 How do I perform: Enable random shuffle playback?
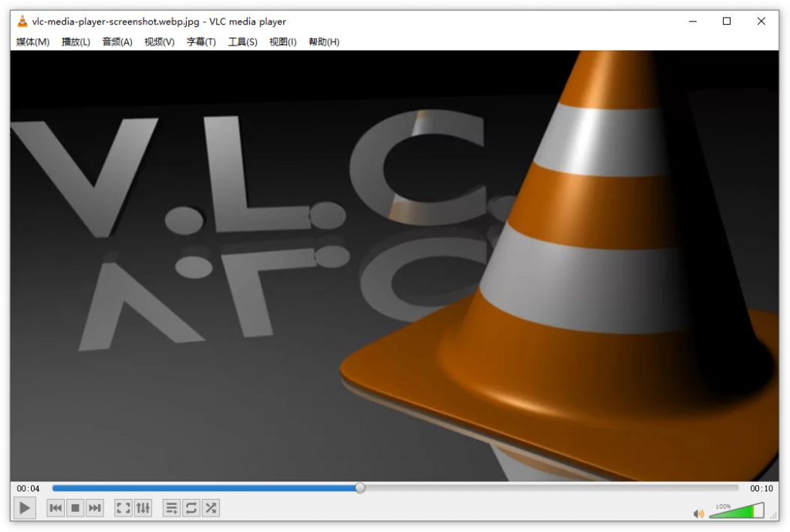pyautogui.click(x=211, y=508)
